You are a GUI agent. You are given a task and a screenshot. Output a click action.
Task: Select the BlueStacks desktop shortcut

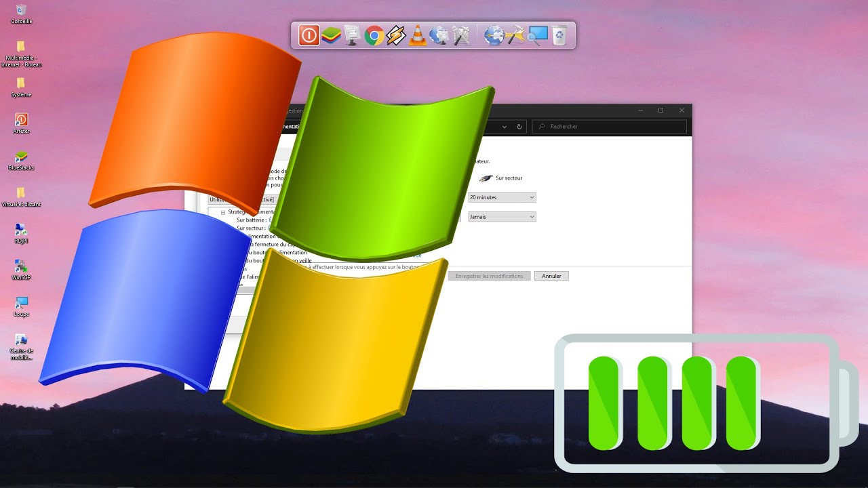click(x=21, y=160)
